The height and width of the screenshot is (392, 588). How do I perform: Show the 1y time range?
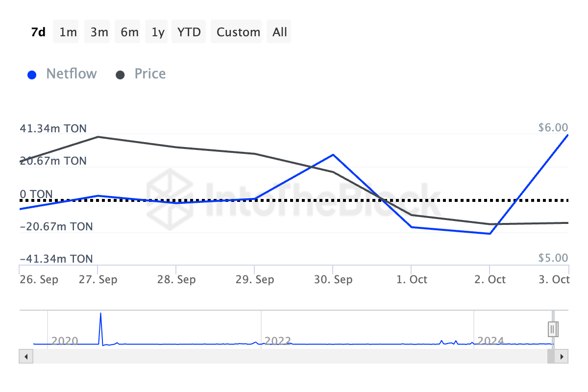coord(158,32)
